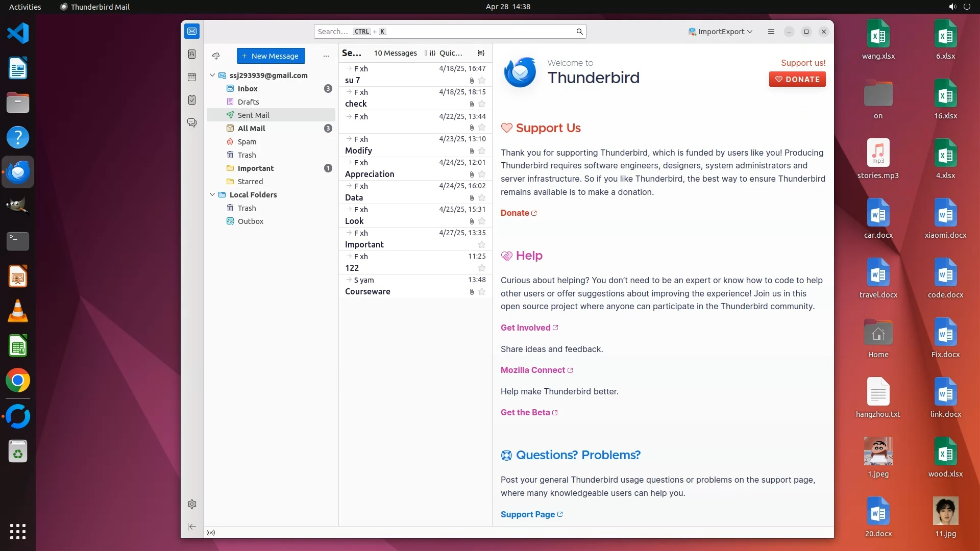Click the Get Messages cloud icon
The width and height of the screenshot is (980, 551).
point(216,56)
